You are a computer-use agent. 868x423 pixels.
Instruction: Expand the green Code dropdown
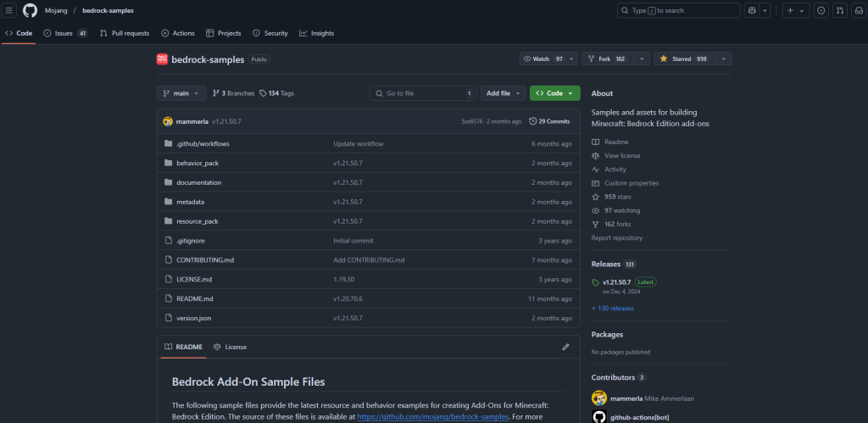(x=554, y=93)
